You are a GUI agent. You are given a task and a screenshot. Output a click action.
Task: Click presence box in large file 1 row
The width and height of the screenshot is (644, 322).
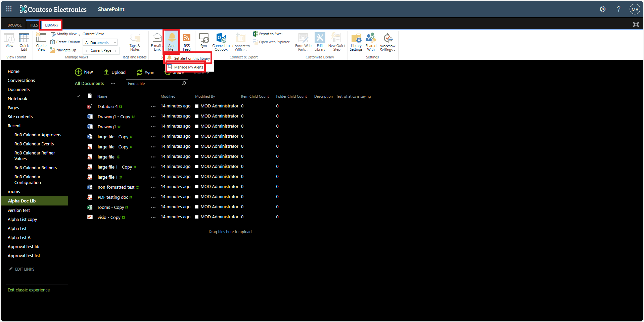pos(197,177)
